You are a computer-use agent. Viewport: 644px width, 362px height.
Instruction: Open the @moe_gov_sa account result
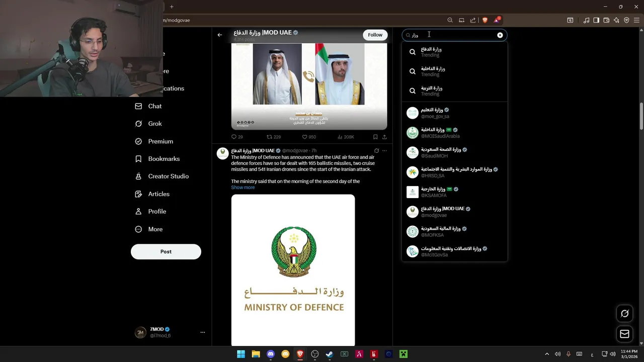coord(454,113)
